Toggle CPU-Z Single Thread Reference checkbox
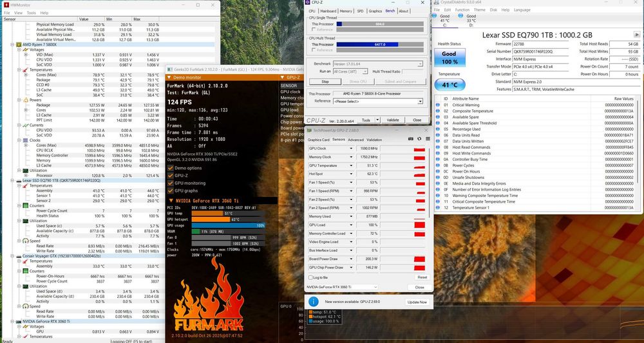Image resolution: width=644 pixels, height=343 pixels. 314,30
